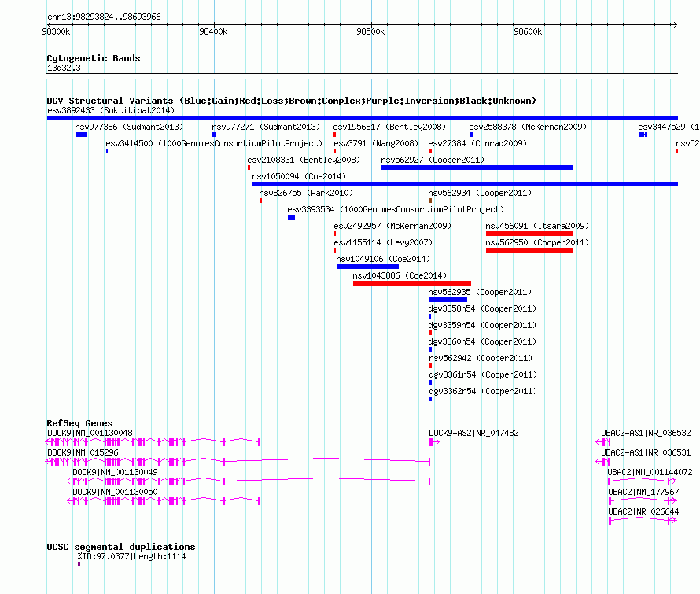Click the nsv1049106 (Coe2014) label
Screen dimensions: 700x594
pos(383,259)
